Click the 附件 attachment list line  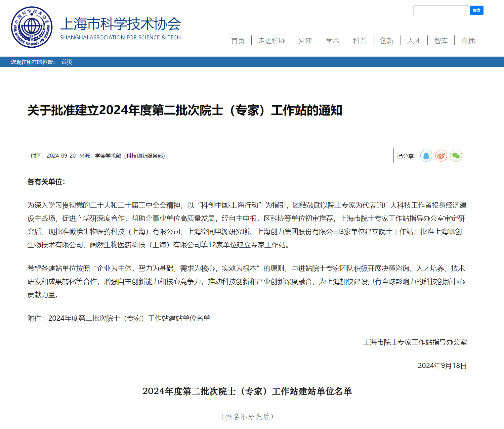coord(119,318)
